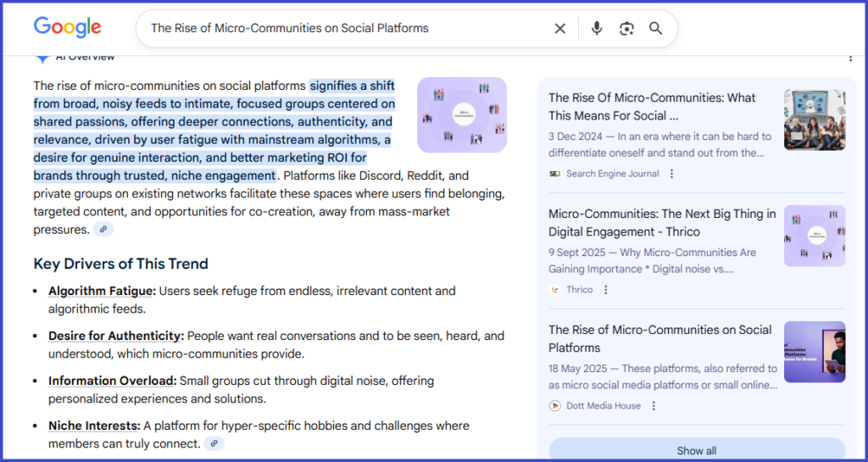Open 'The Rise Of Micro-Communities: What This Means' article
The image size is (868, 462).
pos(651,107)
